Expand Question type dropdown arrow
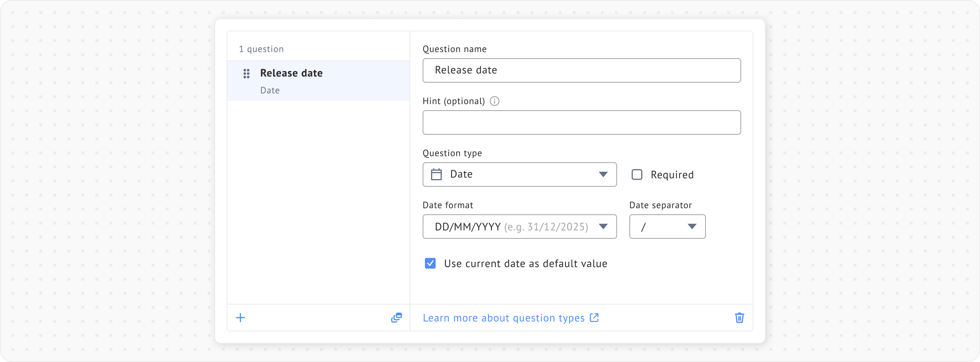 (603, 174)
